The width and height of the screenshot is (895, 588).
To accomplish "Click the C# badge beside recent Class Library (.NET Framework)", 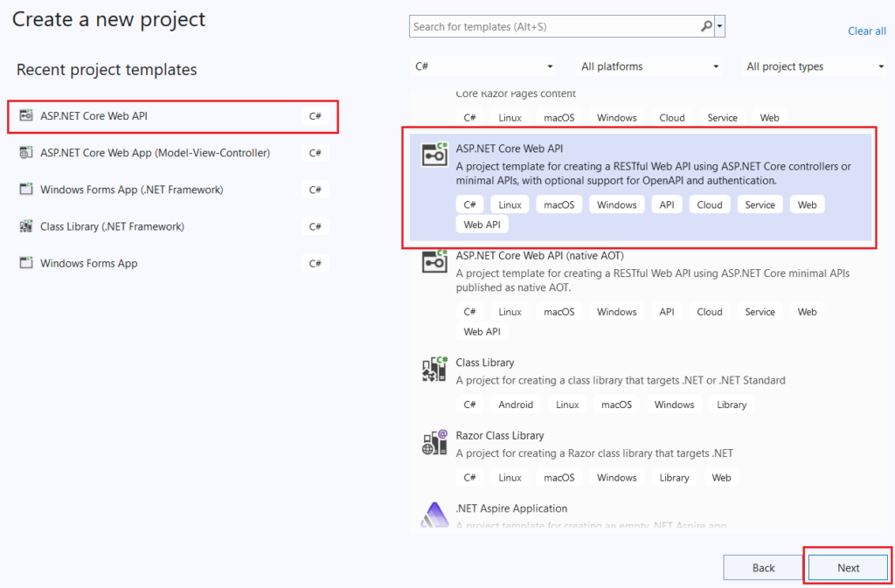I will (315, 227).
